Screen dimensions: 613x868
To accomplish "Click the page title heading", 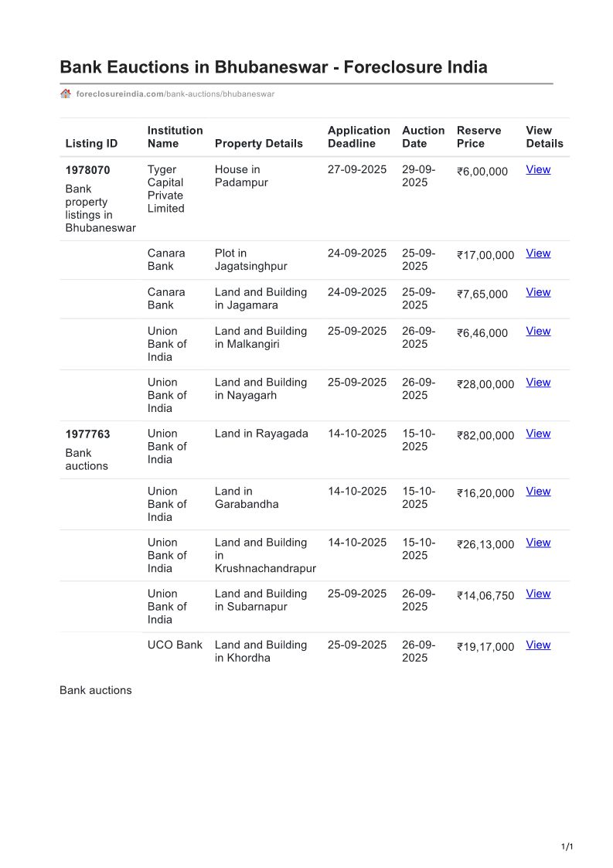I will 274,67.
